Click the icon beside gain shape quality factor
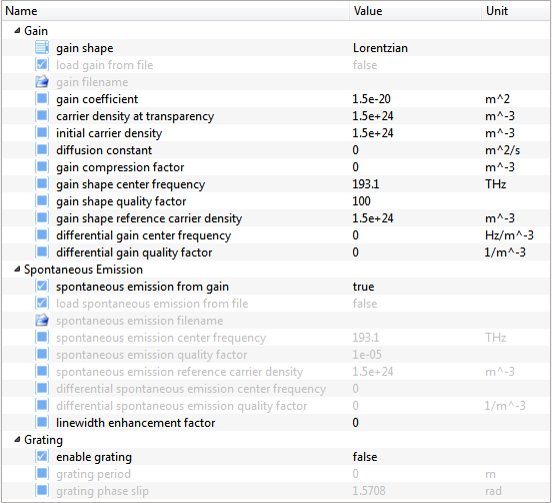The image size is (552, 503). click(42, 201)
